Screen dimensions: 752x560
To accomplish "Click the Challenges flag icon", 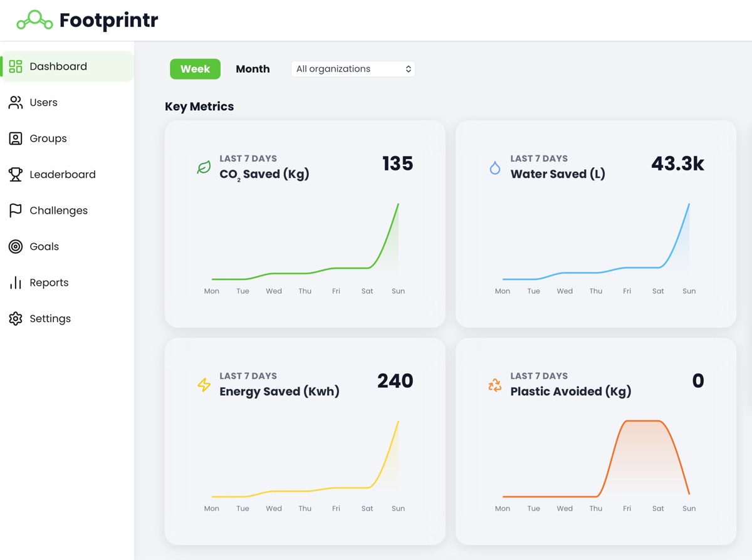I will (x=16, y=210).
